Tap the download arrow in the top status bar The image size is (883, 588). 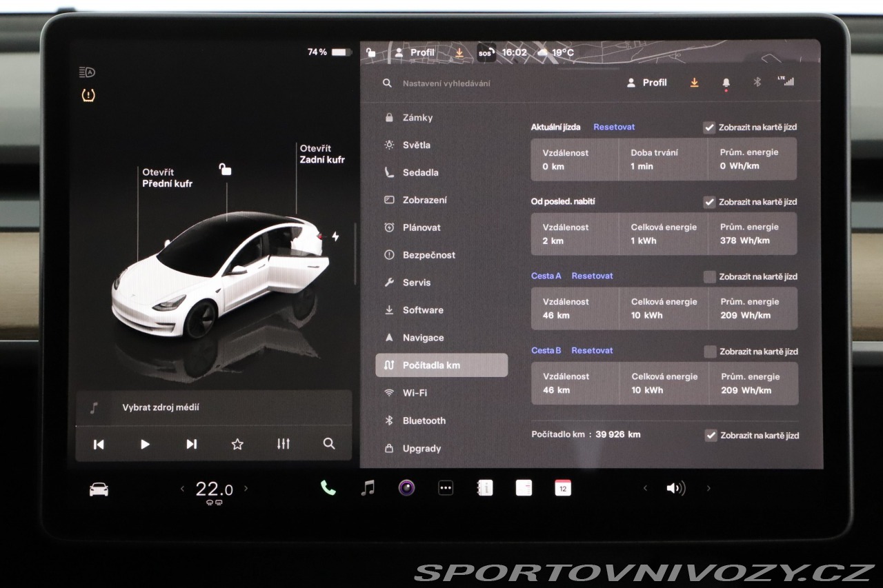459,52
